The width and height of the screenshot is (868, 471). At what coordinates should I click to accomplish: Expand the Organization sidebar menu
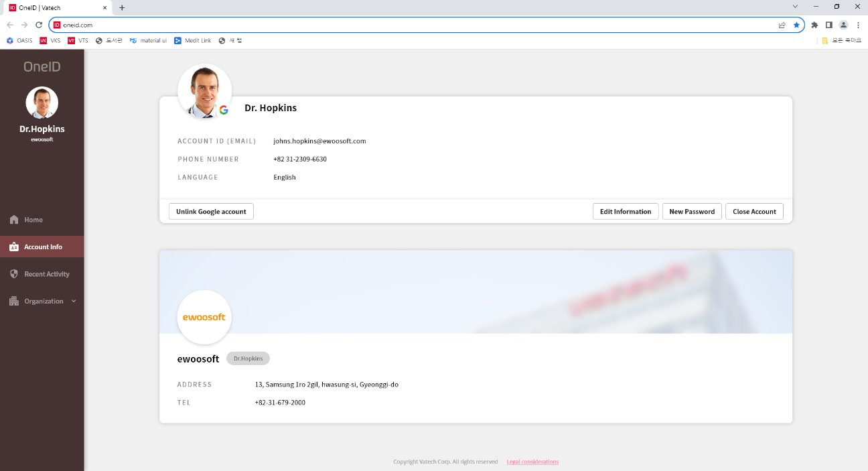click(x=42, y=301)
